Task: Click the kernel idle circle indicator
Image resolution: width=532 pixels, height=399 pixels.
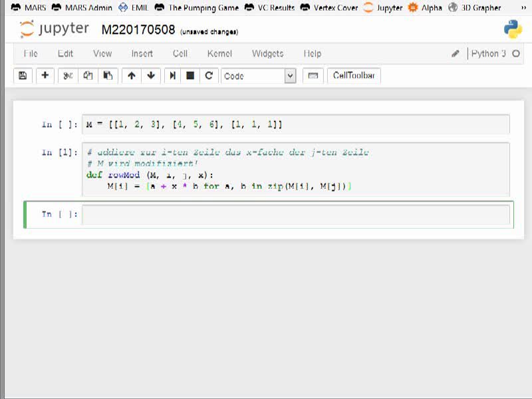Action: coord(516,54)
